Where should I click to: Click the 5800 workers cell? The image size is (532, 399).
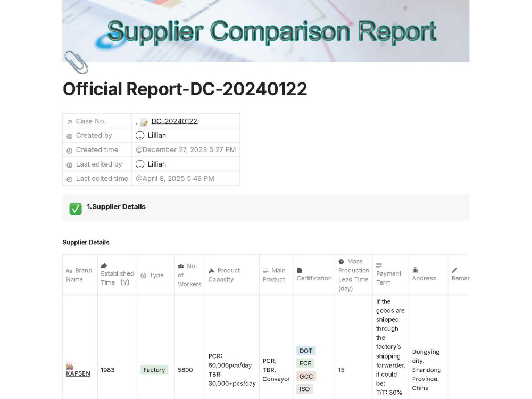(x=185, y=370)
